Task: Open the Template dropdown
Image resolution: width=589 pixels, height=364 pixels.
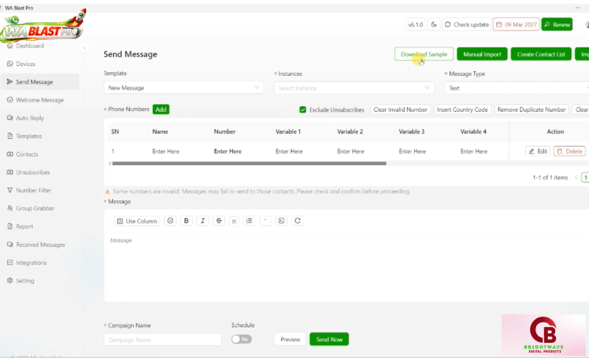Action: click(183, 88)
